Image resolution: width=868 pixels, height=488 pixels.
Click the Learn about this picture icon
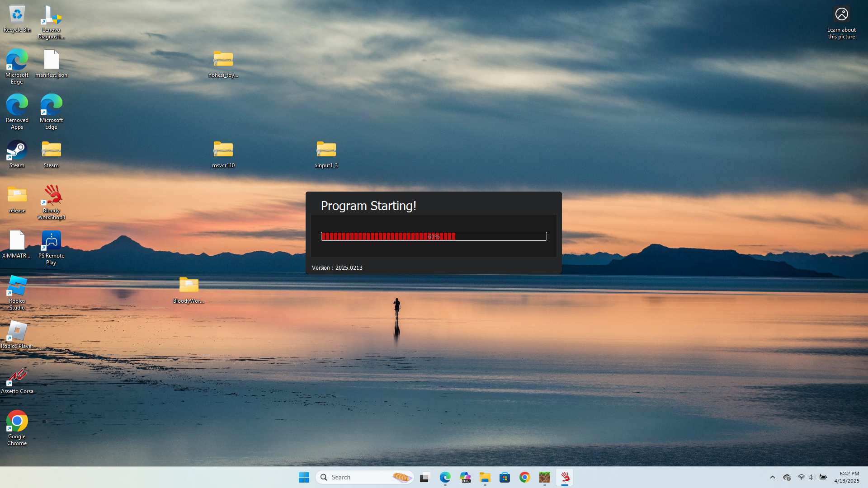coord(841,15)
